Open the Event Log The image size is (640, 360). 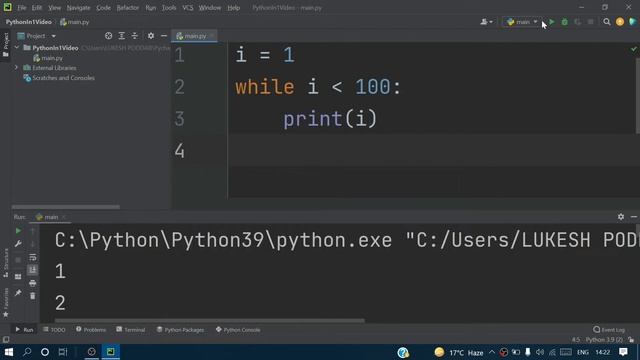[609, 329]
